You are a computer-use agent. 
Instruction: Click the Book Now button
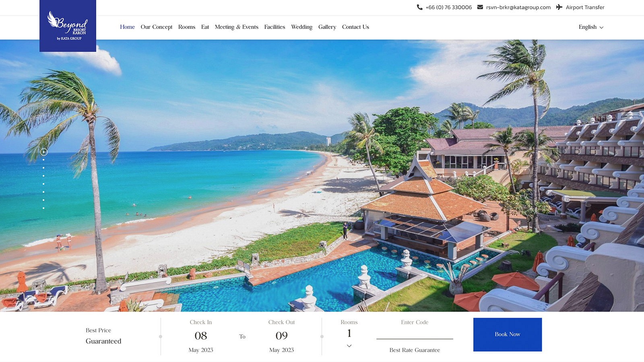tap(508, 335)
